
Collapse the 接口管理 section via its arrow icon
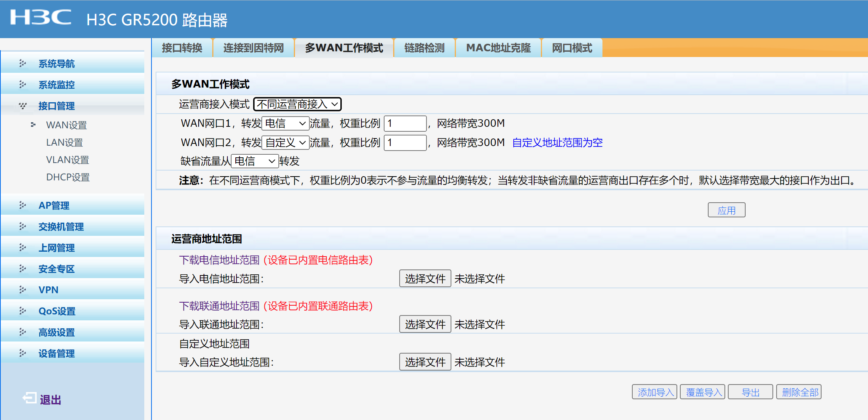point(23,106)
